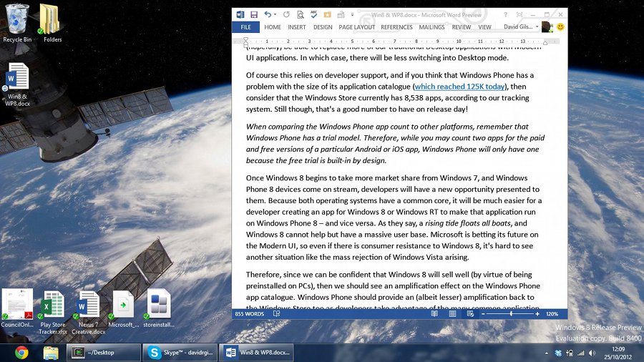
Task: Open the Undo history dropdown arrow
Action: pyautogui.click(x=275, y=14)
